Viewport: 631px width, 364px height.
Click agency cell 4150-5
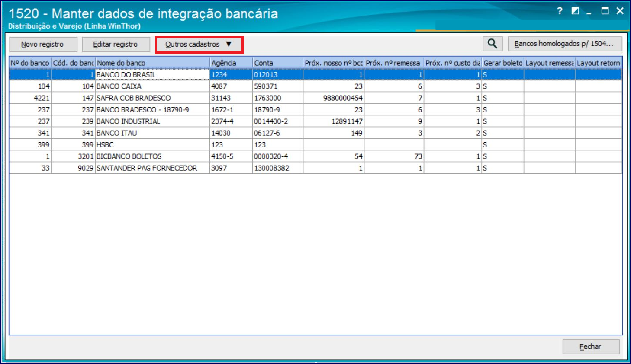(231, 156)
